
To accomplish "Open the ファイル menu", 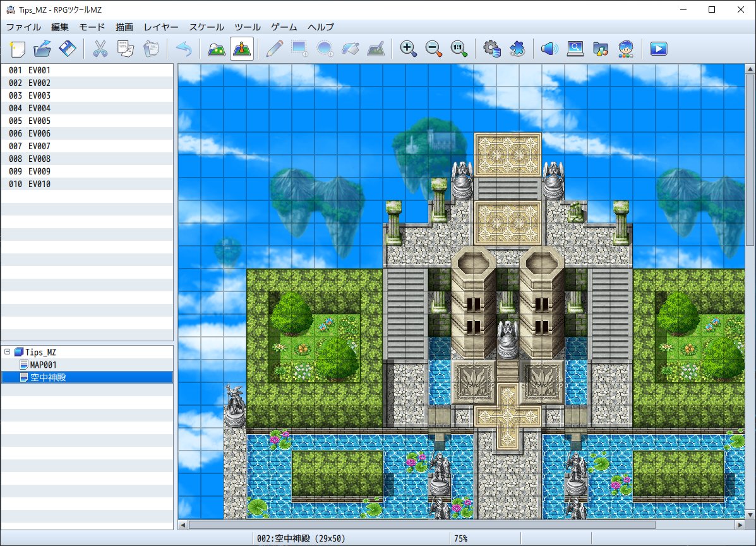I will (x=23, y=27).
